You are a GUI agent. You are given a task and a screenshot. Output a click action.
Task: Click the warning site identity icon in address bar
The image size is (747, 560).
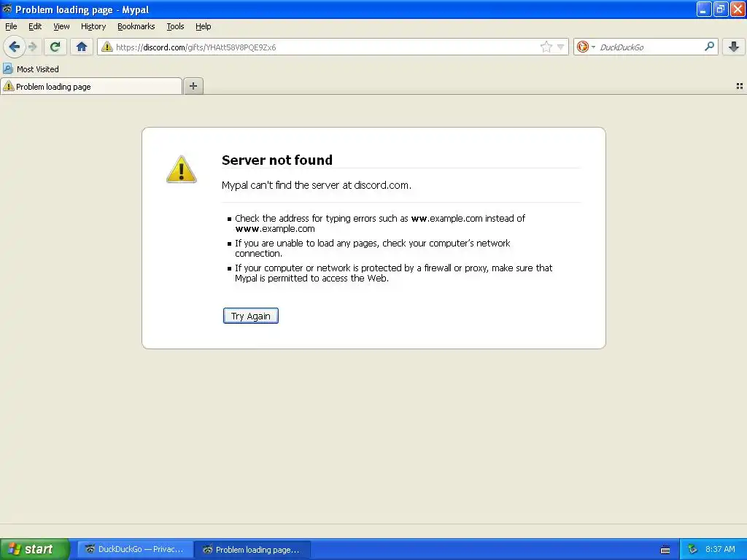(107, 47)
